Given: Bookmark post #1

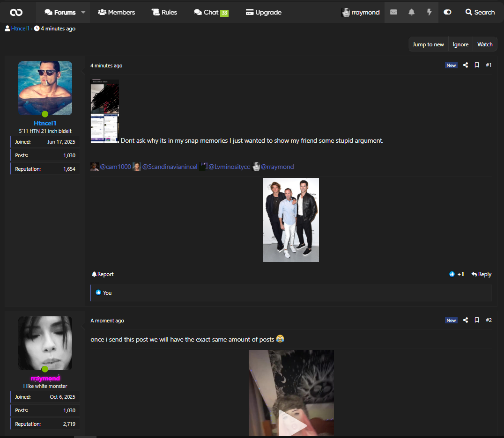Looking at the screenshot, I should (477, 65).
